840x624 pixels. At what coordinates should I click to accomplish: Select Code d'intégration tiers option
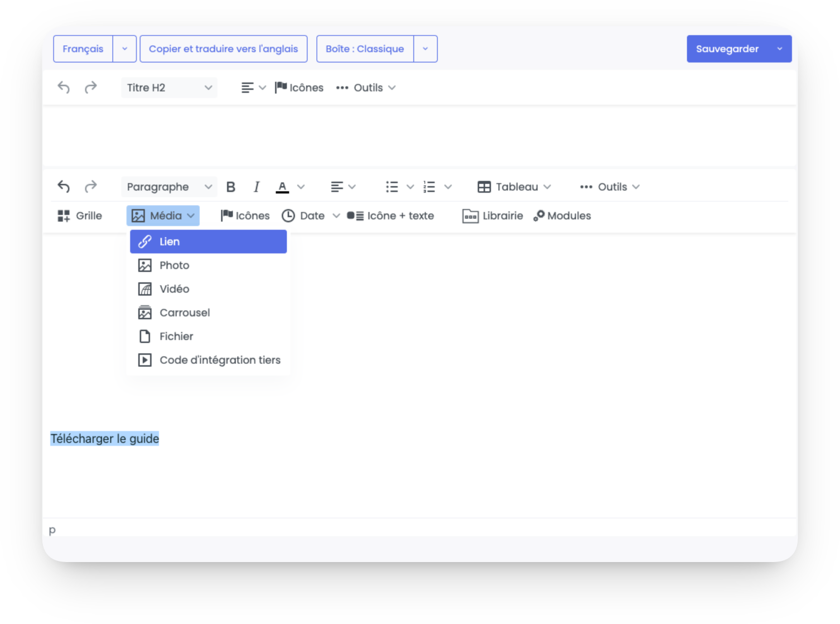[x=209, y=360]
